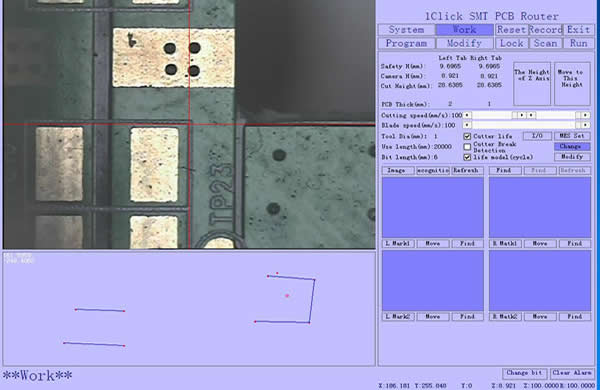Viewport: 600px width, 390px height.
Task: Toggle the life model(cycle) checkbox
Action: coord(467,157)
